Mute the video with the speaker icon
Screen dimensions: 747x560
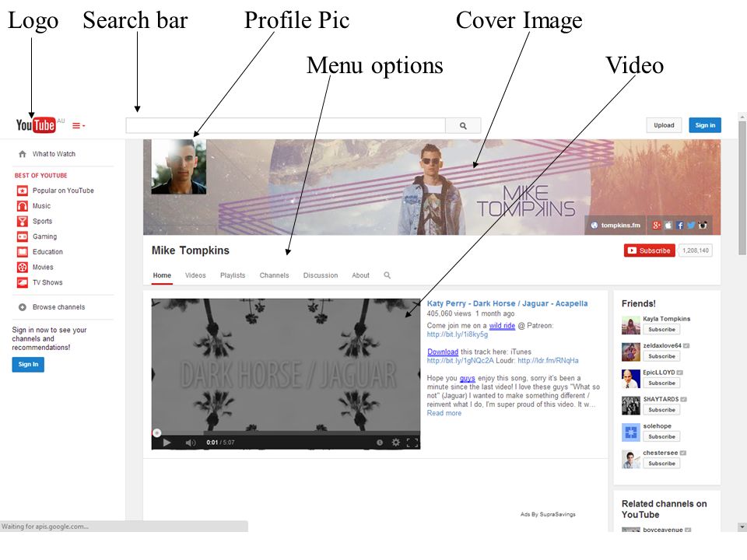point(191,443)
